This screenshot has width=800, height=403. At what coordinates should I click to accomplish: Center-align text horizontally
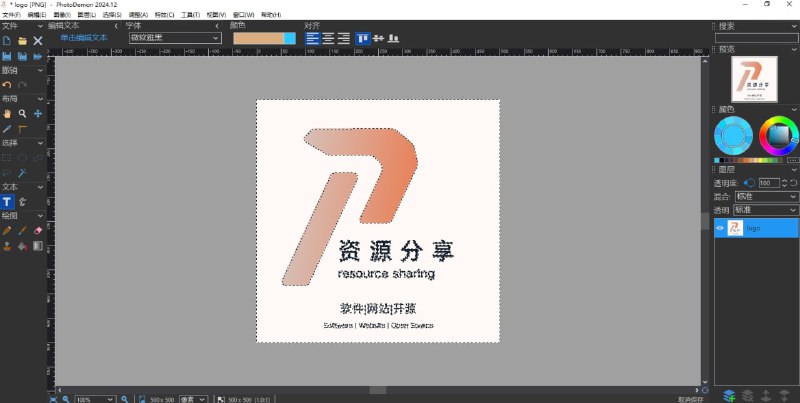pyautogui.click(x=328, y=38)
